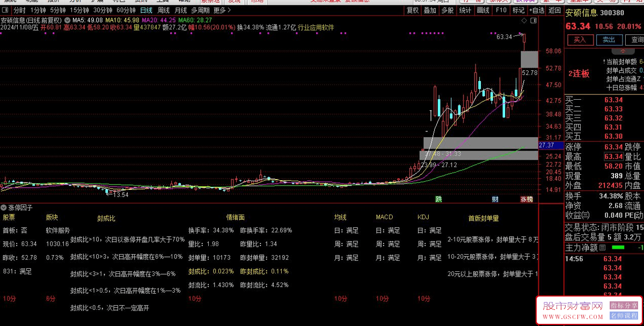Click the 买一 bid row
This screenshot has height=326, width=644.
point(604,100)
